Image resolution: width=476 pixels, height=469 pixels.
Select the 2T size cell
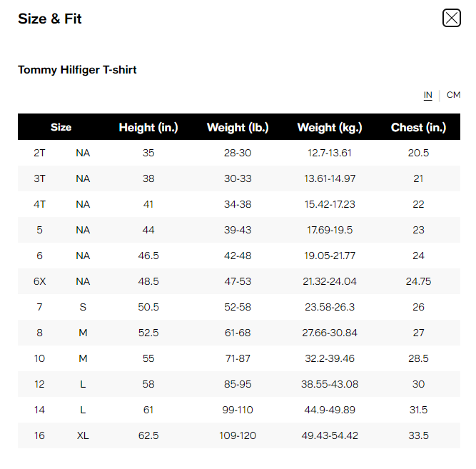pos(39,153)
